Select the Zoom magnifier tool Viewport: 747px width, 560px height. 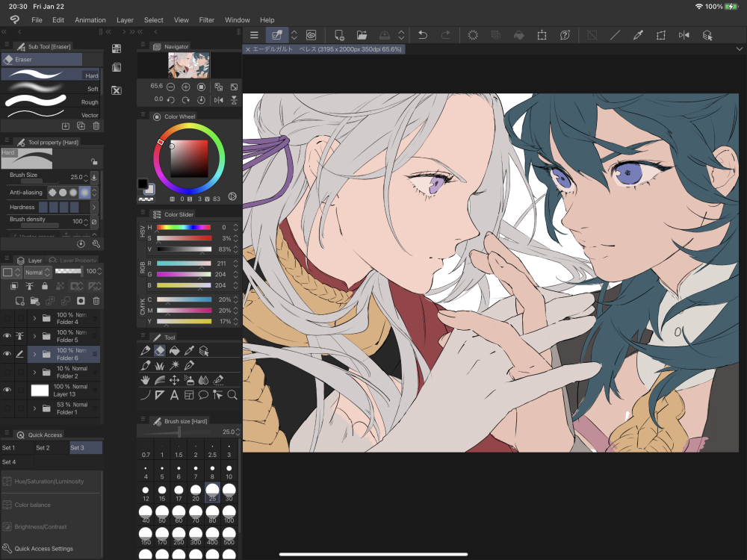click(x=232, y=395)
